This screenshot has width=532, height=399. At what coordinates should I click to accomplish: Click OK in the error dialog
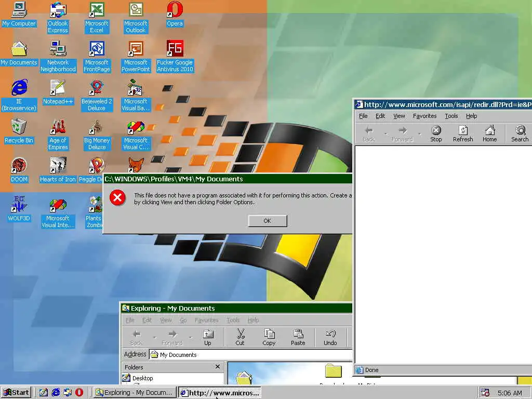pos(268,221)
